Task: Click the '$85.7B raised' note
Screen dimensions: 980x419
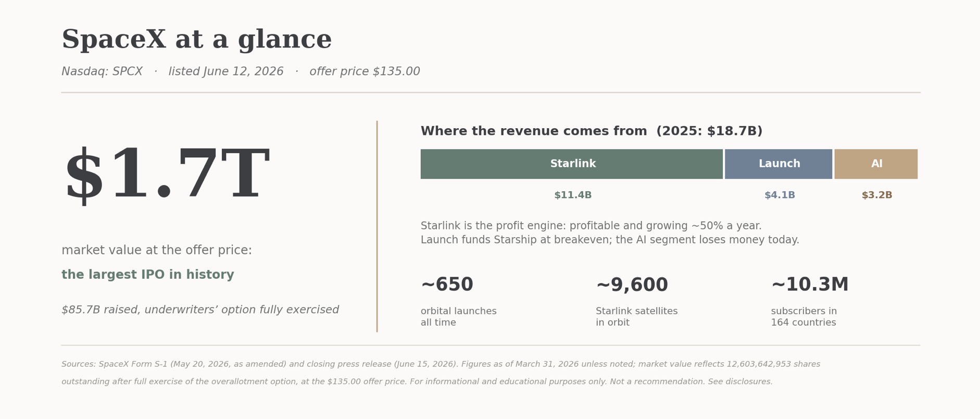Action: pos(200,310)
